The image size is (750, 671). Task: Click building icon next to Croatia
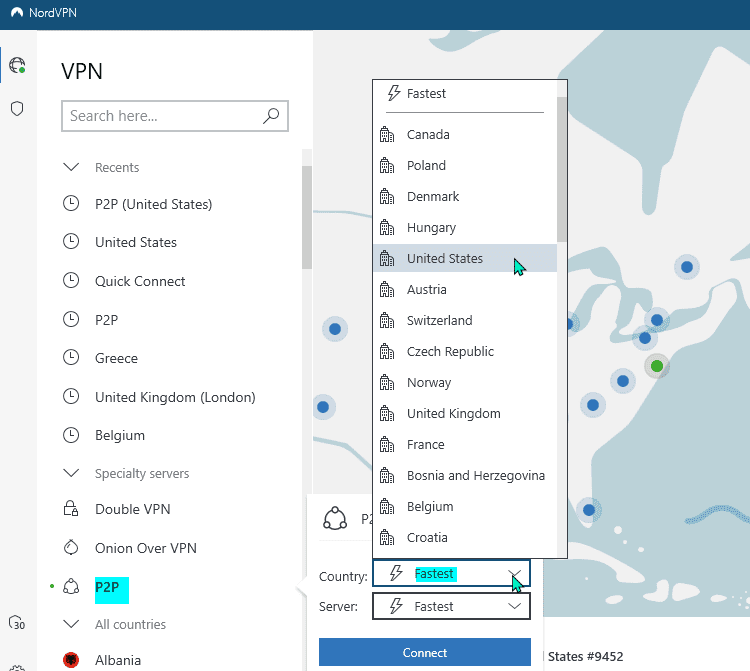point(387,538)
